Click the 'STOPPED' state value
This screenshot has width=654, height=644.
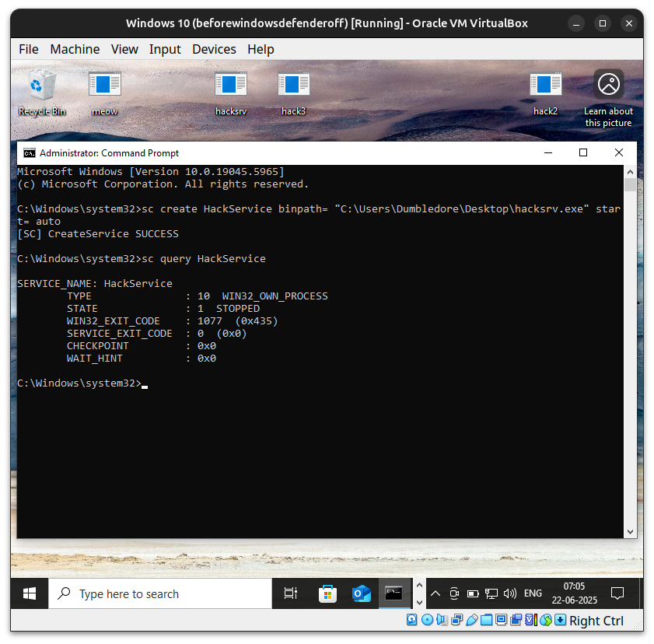click(x=238, y=309)
